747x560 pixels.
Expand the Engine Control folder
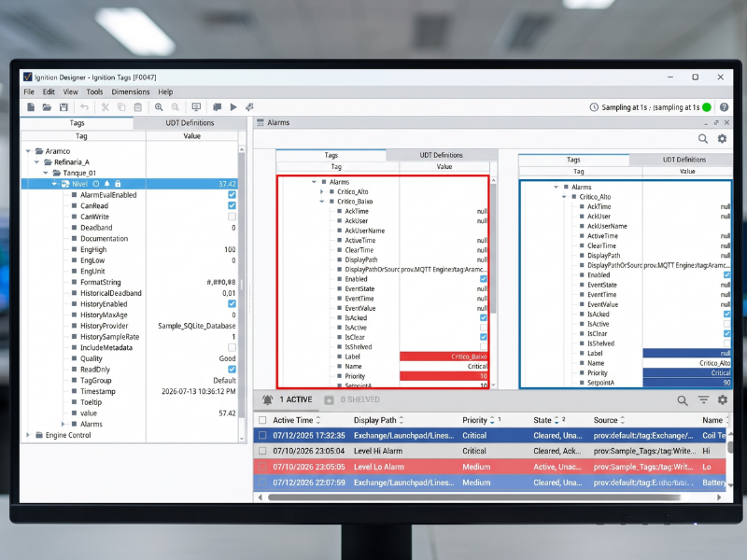[x=28, y=435]
